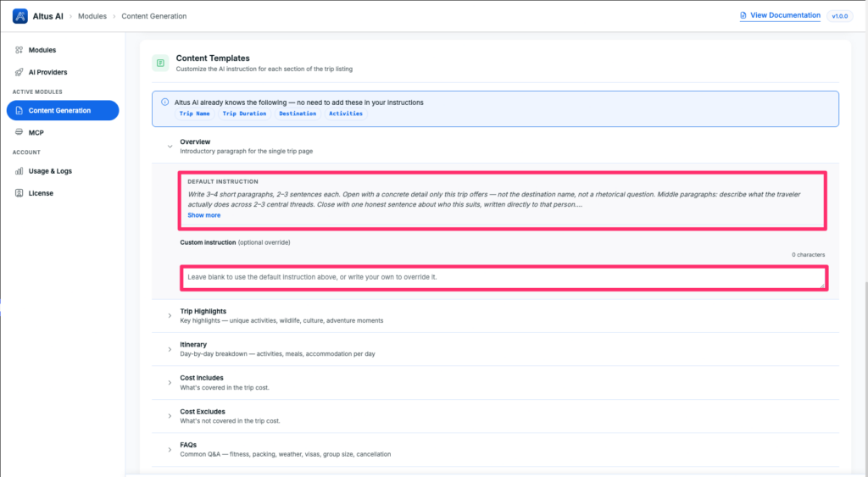This screenshot has height=477, width=868.
Task: Click the "Custom instruction" label
Action: click(x=208, y=242)
